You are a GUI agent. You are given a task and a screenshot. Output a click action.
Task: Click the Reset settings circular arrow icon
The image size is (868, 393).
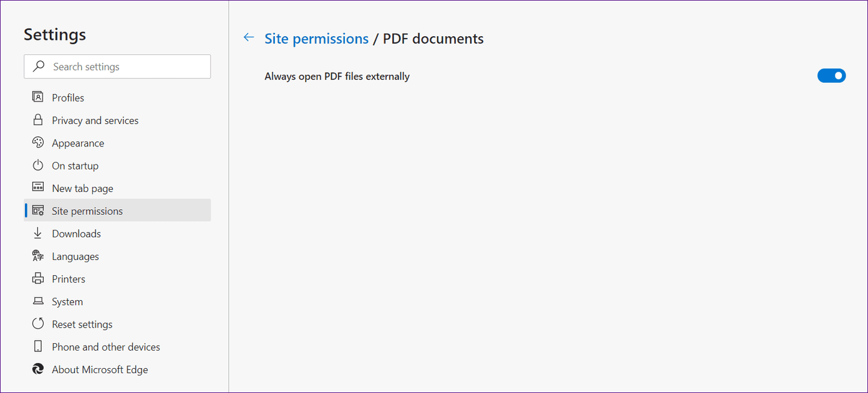(38, 324)
